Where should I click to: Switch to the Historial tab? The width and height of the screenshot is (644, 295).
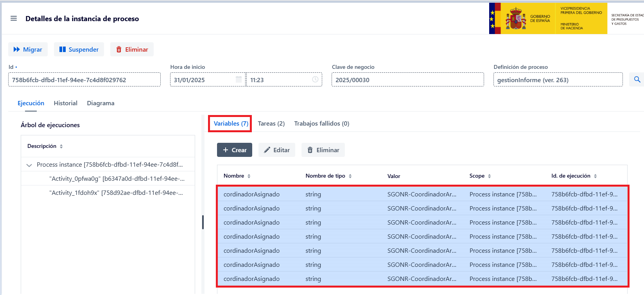(66, 103)
